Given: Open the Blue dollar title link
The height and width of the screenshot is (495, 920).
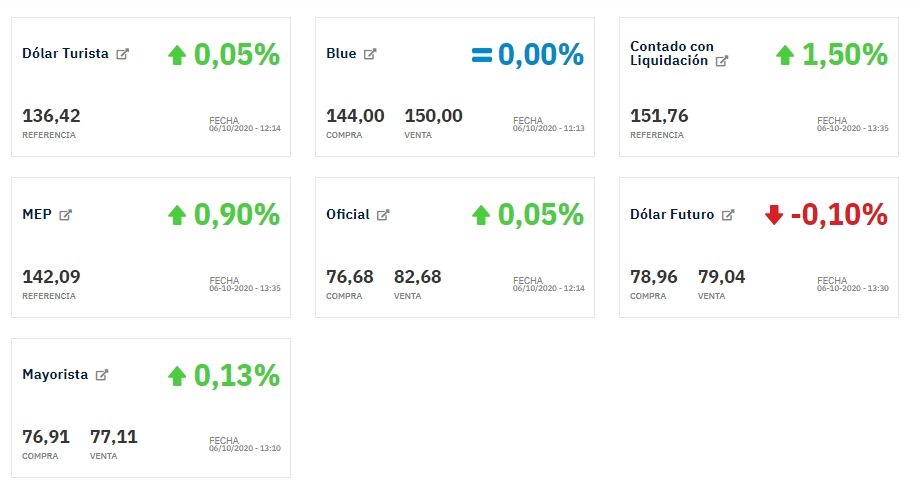Looking at the screenshot, I should [341, 54].
